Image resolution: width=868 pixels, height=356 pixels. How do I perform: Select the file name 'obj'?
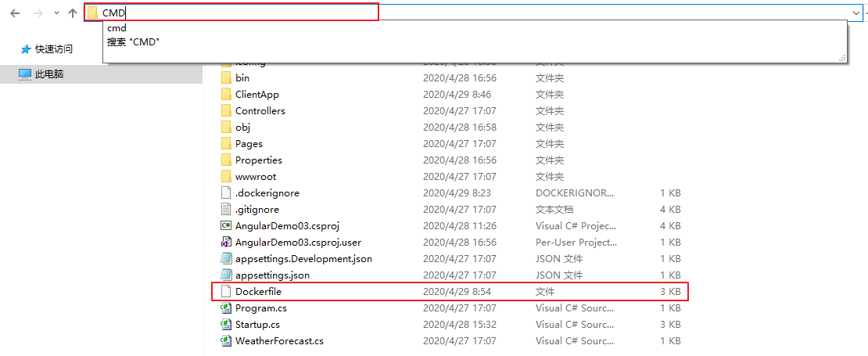coord(242,128)
